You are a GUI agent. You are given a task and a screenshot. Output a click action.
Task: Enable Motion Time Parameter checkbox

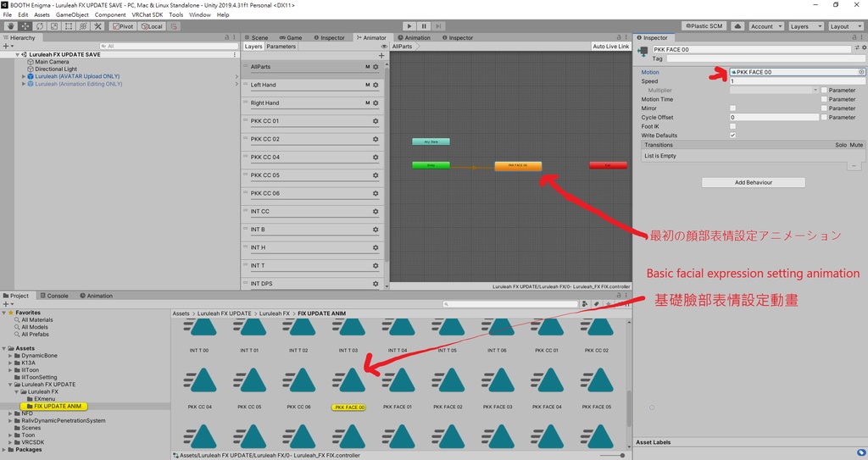pyautogui.click(x=824, y=99)
